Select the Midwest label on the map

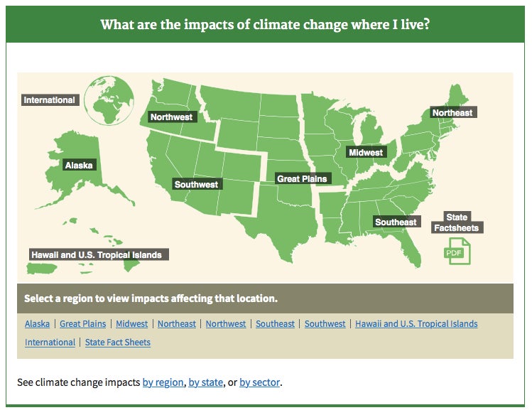(x=366, y=153)
